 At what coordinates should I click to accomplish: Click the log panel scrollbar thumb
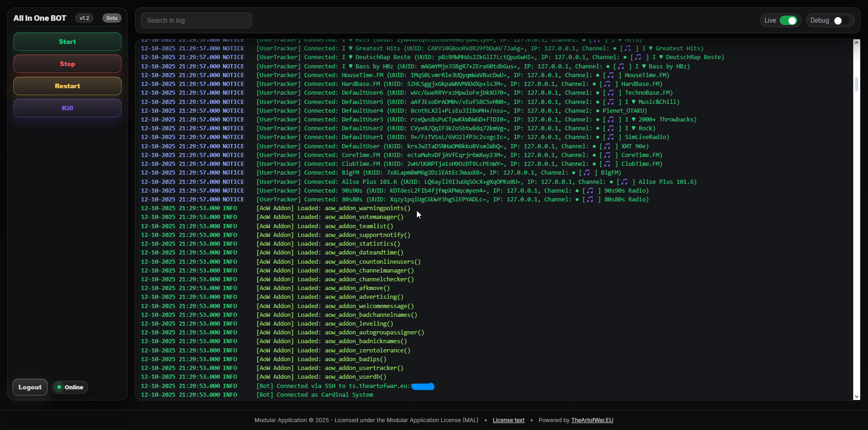[x=856, y=84]
